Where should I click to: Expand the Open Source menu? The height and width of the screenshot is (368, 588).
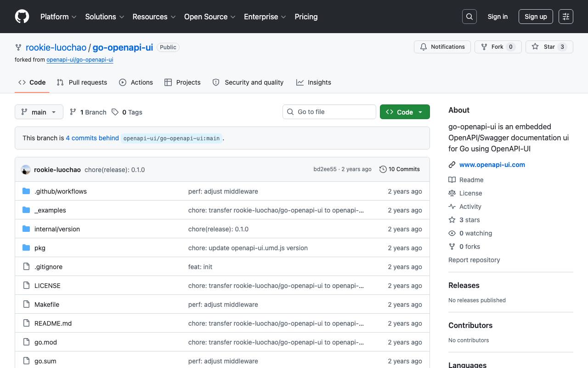pos(210,17)
